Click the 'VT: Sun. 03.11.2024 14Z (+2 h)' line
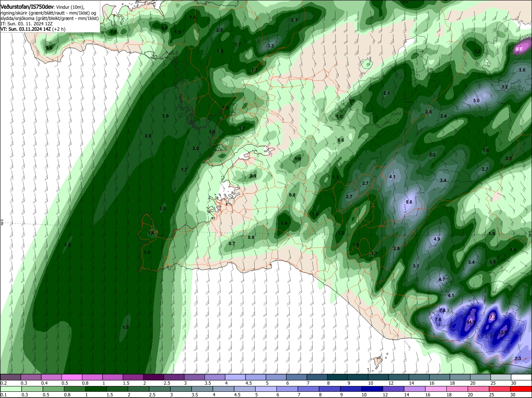 32,29
